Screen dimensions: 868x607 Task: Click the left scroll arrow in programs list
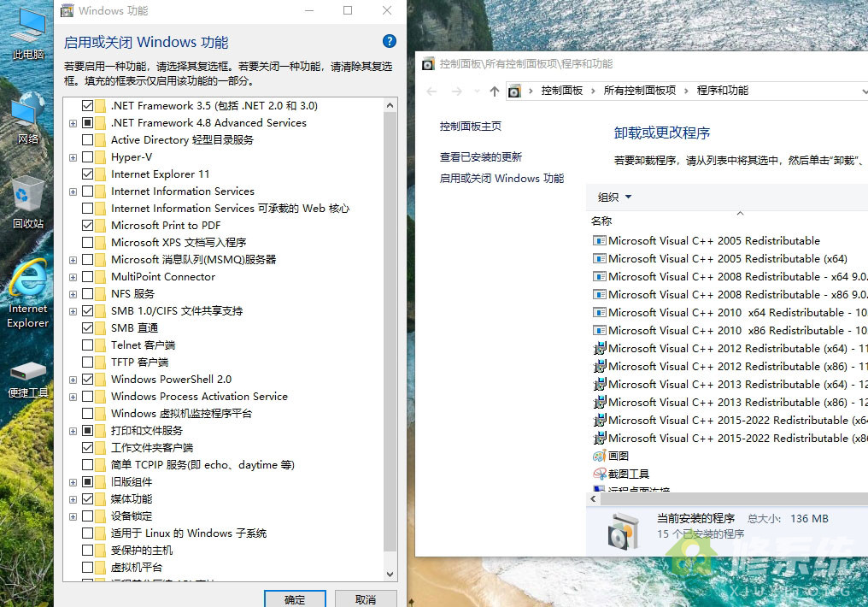click(593, 499)
